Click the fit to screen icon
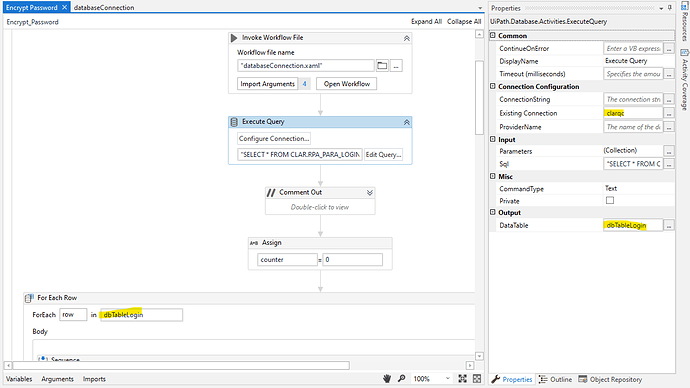The width and height of the screenshot is (690, 388). tap(462, 378)
